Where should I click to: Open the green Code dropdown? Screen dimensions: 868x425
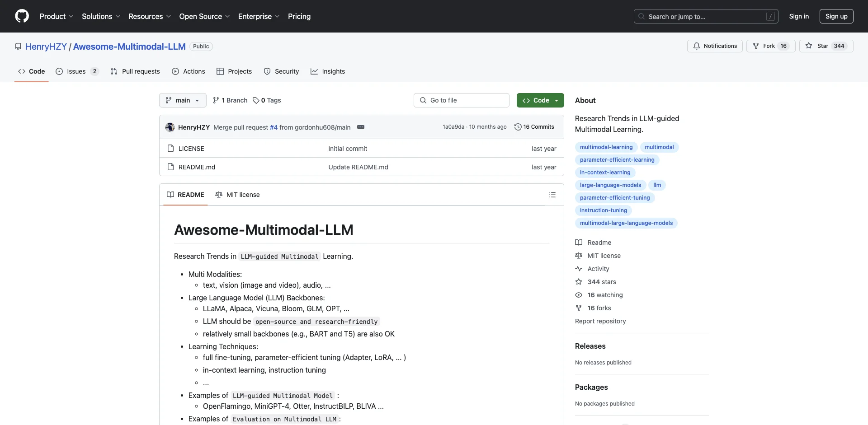tap(540, 100)
